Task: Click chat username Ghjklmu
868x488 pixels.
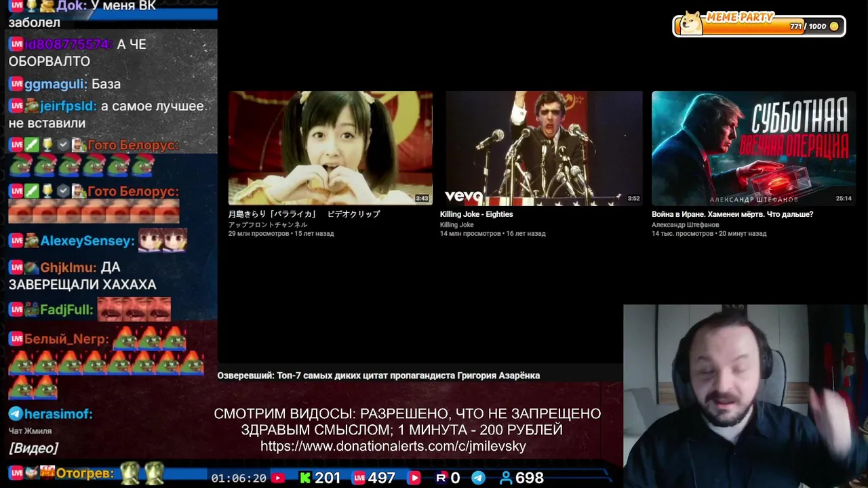Action: [x=68, y=268]
